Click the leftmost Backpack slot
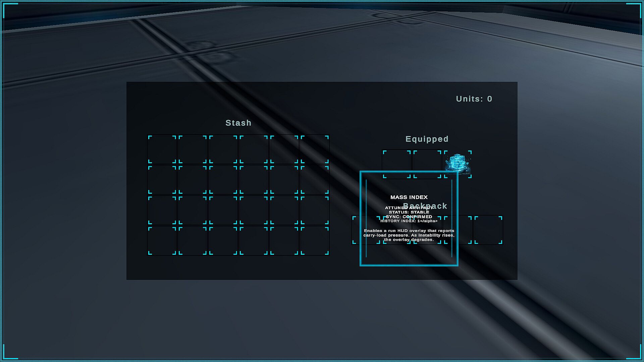 click(x=356, y=230)
